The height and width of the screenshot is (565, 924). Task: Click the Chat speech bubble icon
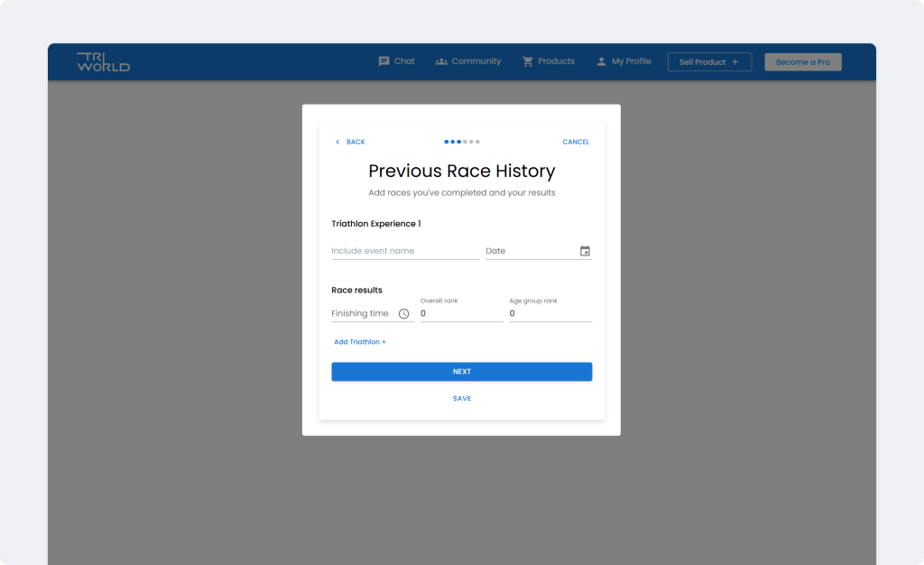click(x=383, y=61)
